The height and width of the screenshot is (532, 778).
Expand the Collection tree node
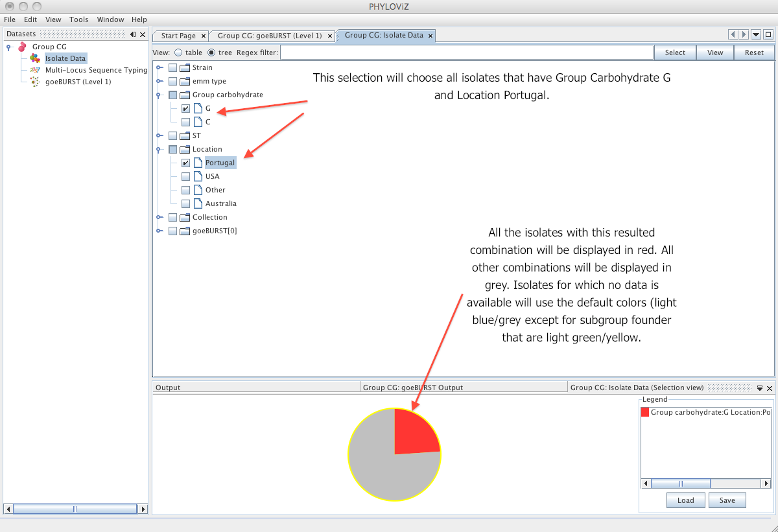point(159,217)
